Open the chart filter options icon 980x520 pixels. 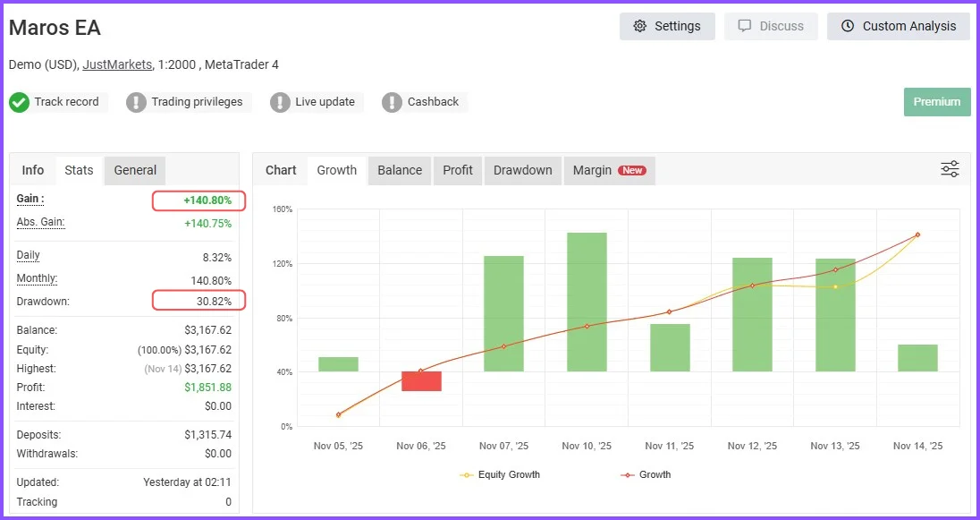coord(949,168)
